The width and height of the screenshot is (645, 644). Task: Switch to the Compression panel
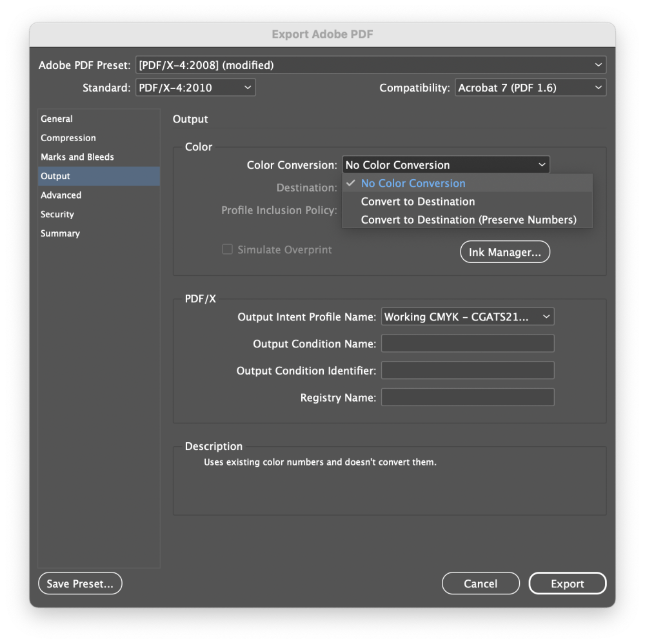(x=68, y=137)
